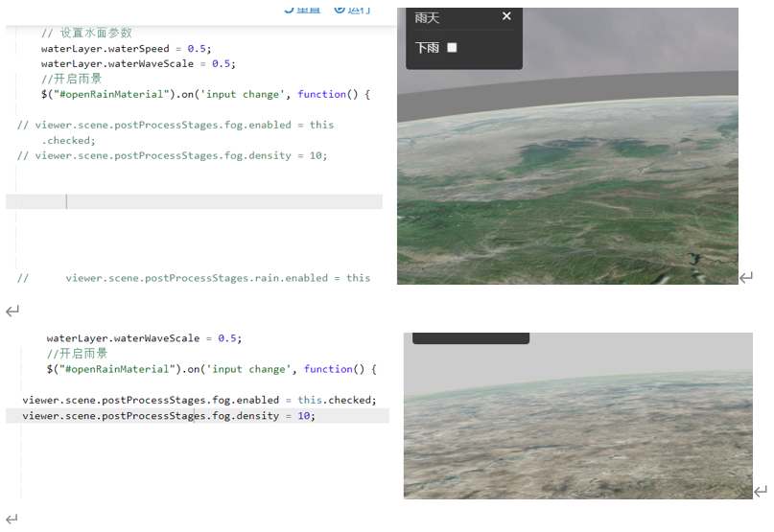This screenshot has width=774, height=532.
Task: Click the 下雨 label text
Action: point(427,47)
